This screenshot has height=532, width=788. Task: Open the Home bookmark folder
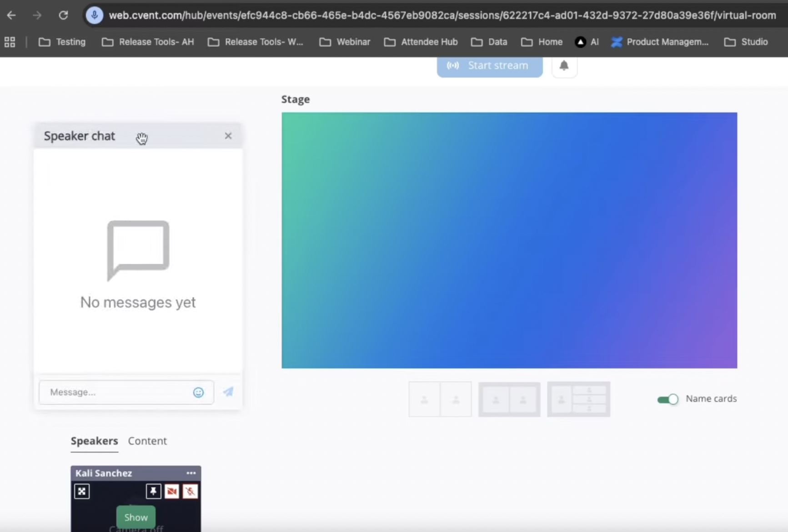(542, 42)
